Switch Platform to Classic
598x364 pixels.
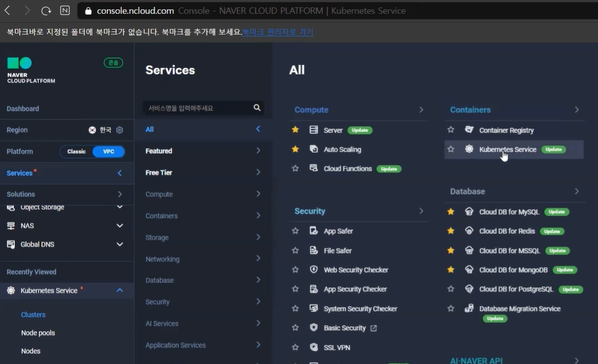coord(76,151)
